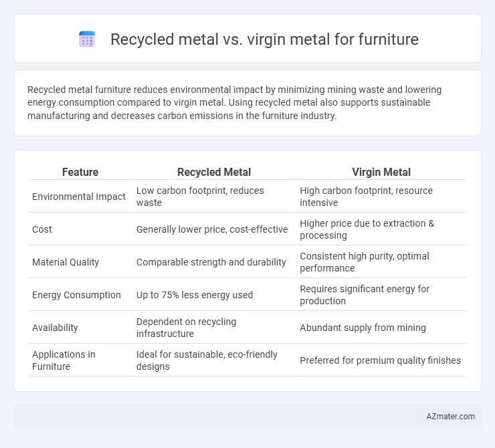Click the 'High carbon footprint, resource intensive' cell

[381, 197]
